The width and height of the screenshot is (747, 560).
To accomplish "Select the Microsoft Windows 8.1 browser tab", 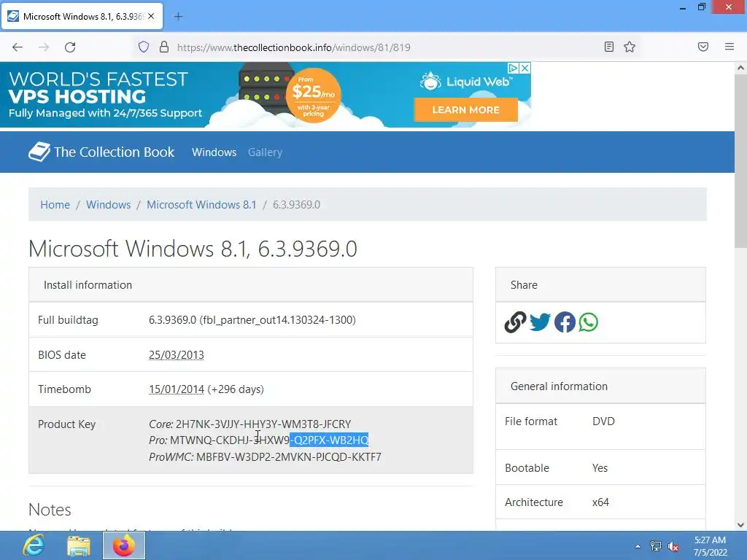I will pyautogui.click(x=82, y=17).
